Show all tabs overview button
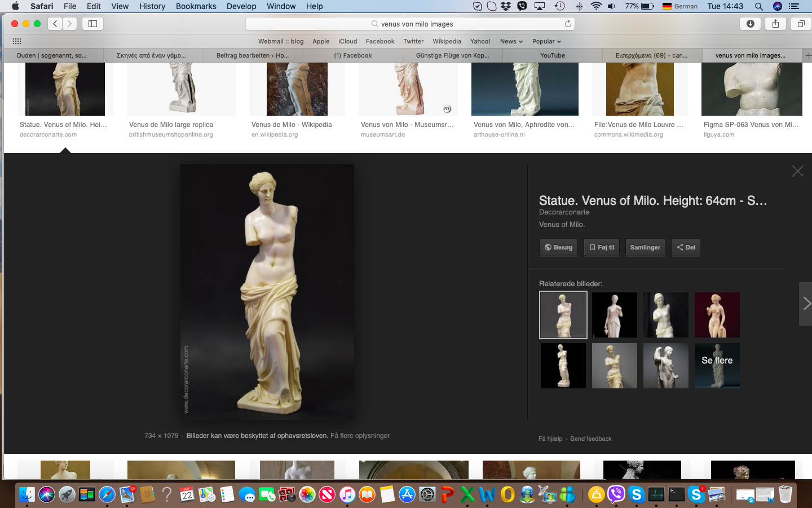 pyautogui.click(x=801, y=24)
